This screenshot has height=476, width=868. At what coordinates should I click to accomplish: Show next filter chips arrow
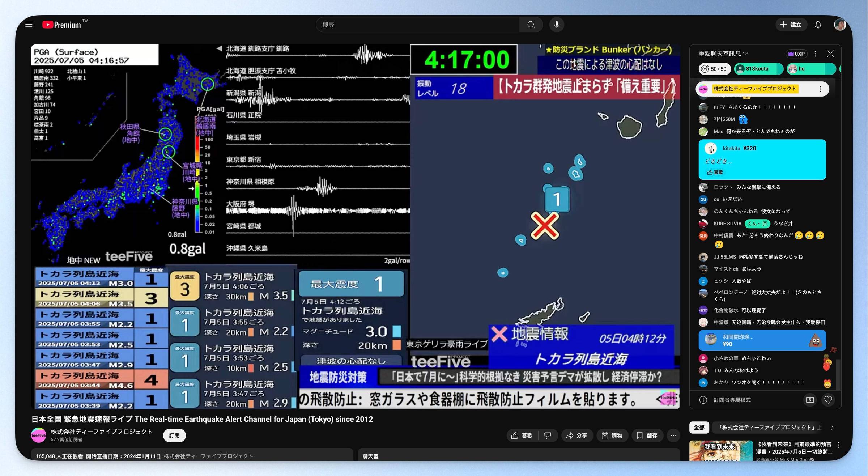(x=832, y=428)
